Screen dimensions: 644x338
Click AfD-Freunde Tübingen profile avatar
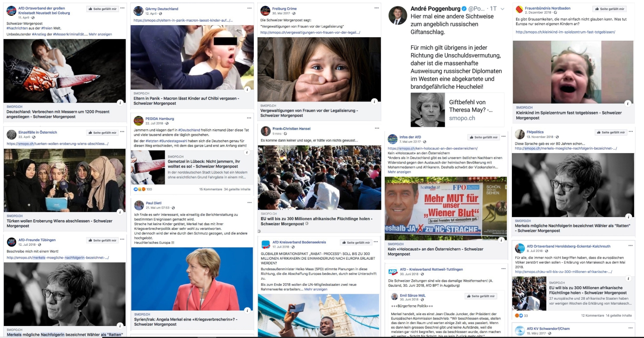point(12,242)
